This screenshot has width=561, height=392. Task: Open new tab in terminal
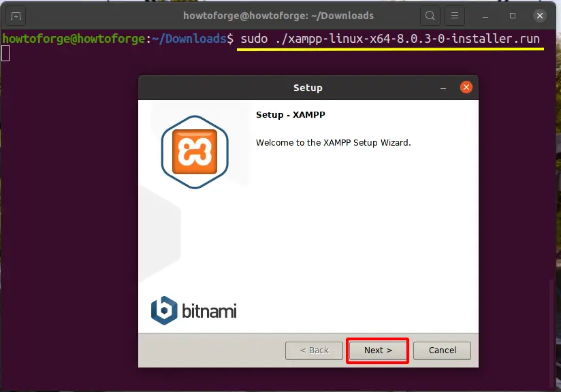[x=16, y=16]
